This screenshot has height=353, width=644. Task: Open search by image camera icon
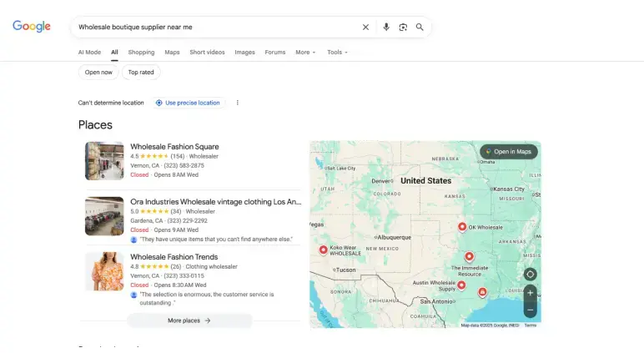coord(402,27)
